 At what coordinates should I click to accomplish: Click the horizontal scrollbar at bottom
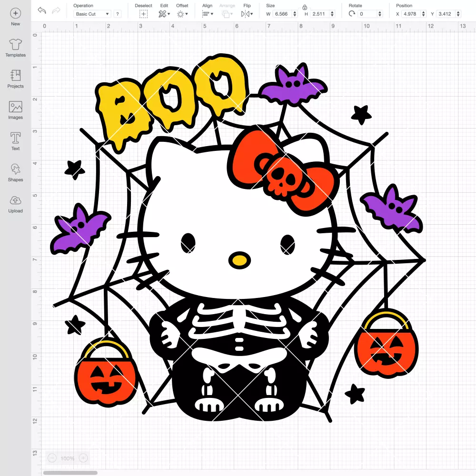(70, 473)
